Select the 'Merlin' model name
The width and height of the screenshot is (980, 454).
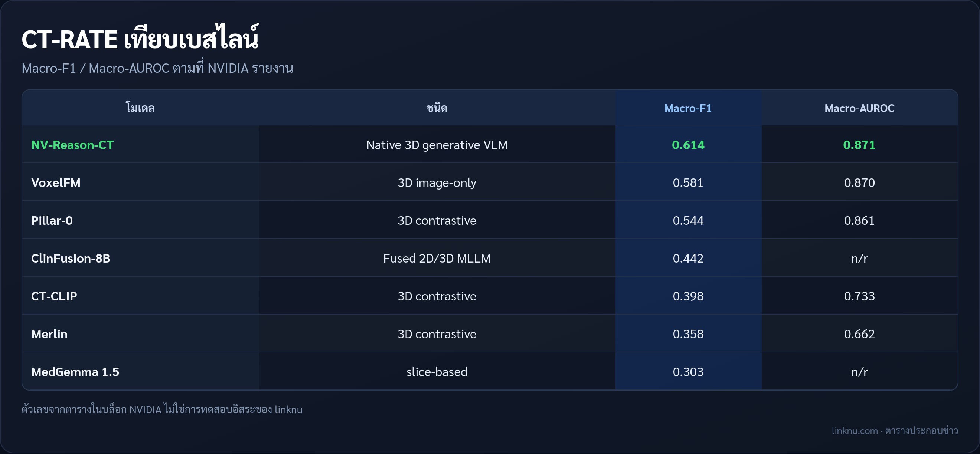click(x=49, y=334)
